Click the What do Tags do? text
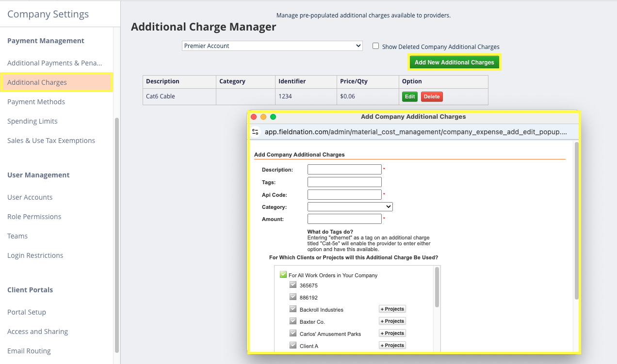The width and height of the screenshot is (617, 364). [330, 232]
